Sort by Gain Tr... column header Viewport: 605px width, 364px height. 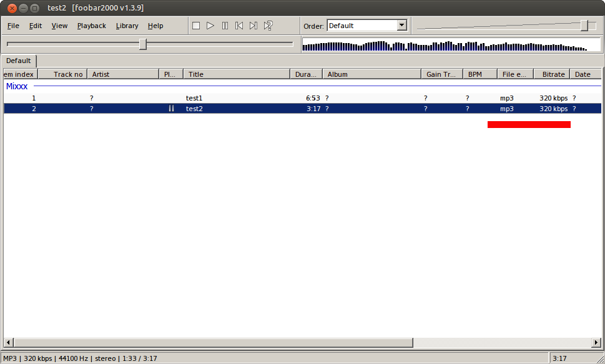(x=442, y=74)
